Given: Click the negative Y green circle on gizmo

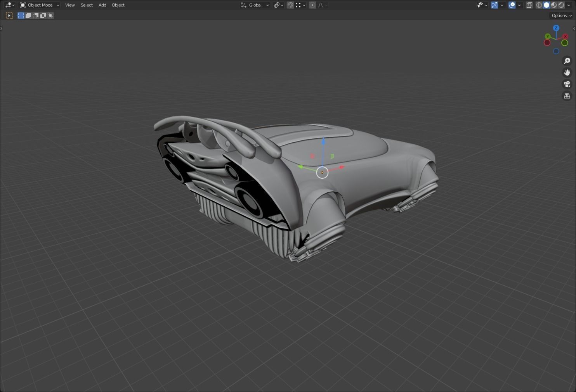Looking at the screenshot, I should (565, 43).
